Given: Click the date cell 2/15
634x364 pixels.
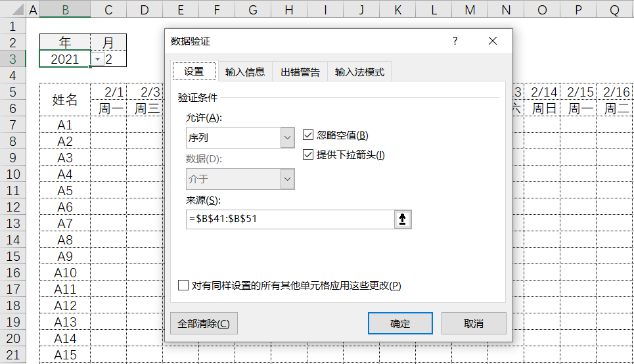Looking at the screenshot, I should click(579, 92).
